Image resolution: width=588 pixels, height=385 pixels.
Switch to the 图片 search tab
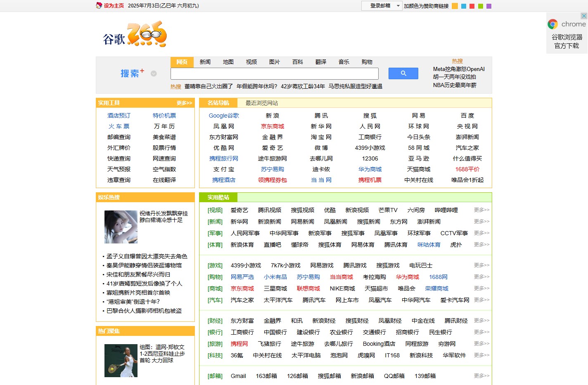click(274, 62)
